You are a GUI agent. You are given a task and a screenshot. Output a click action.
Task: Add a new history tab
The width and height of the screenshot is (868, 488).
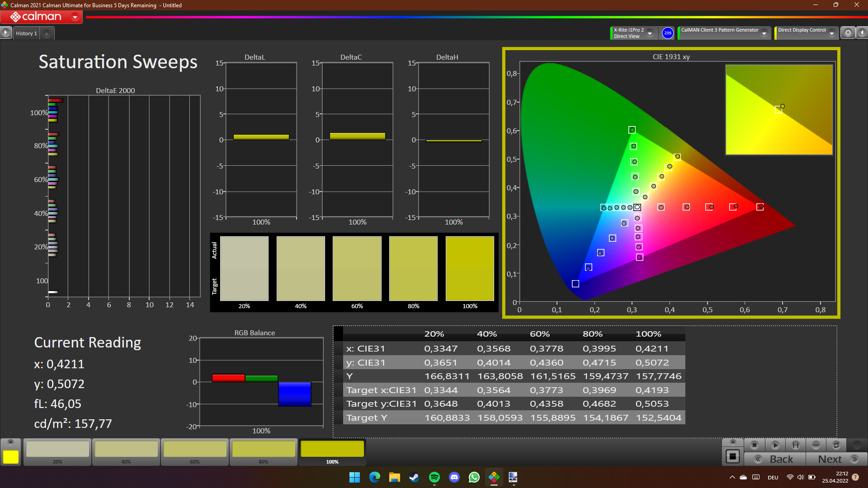pos(47,33)
